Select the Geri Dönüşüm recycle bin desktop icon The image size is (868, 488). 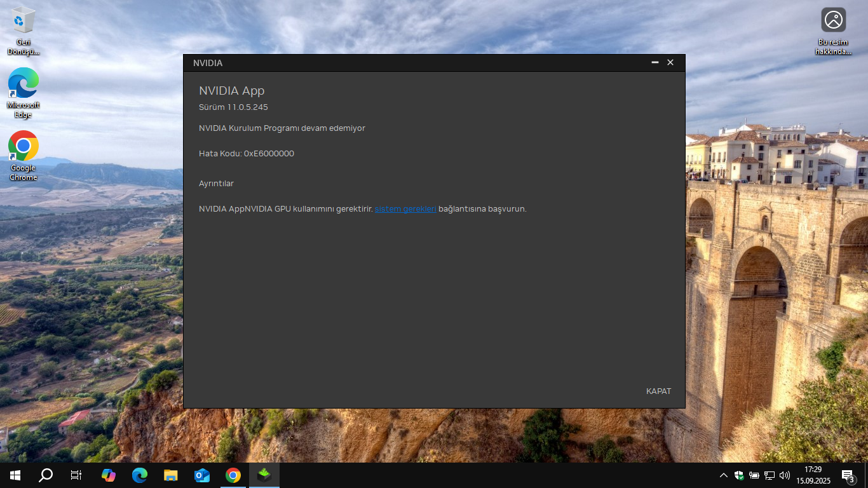24,30
